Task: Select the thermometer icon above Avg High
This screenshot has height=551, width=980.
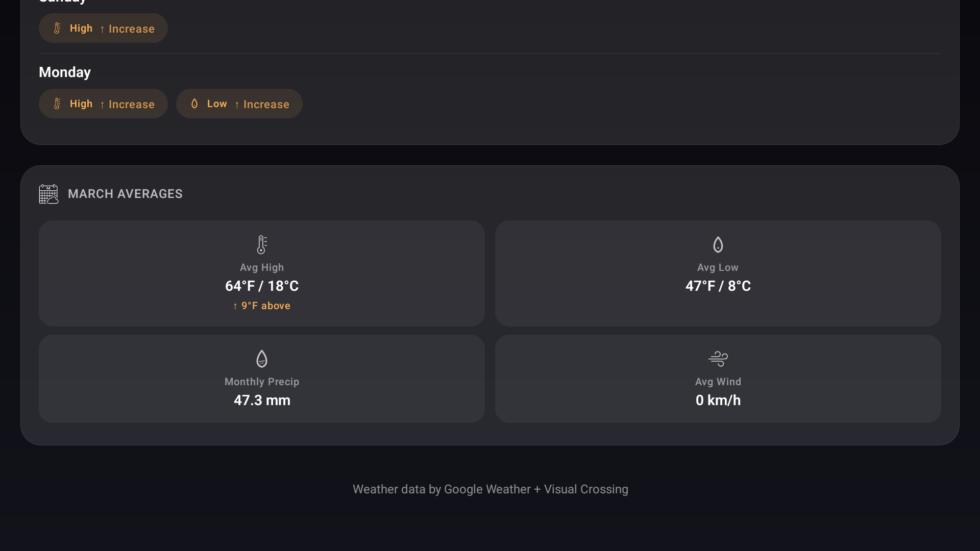Action: (262, 245)
